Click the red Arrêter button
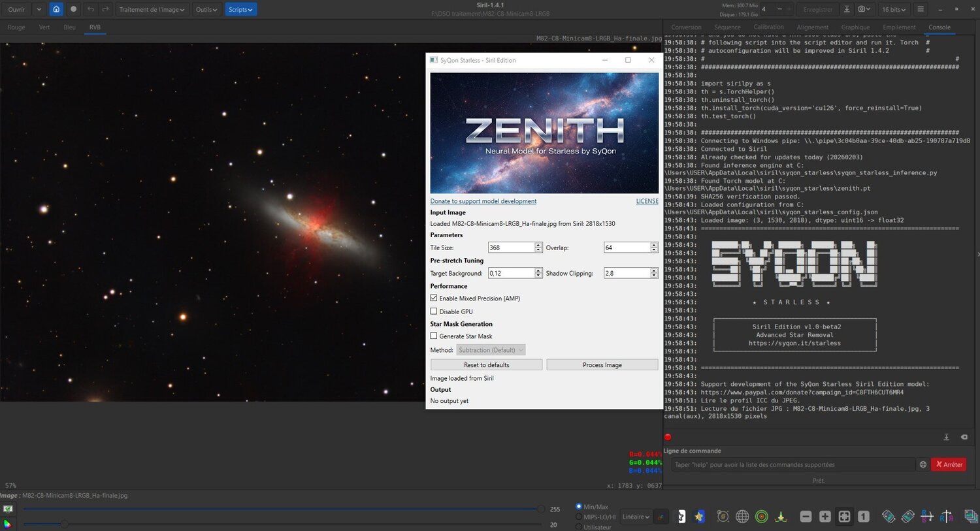Image resolution: width=980 pixels, height=531 pixels. tap(949, 464)
